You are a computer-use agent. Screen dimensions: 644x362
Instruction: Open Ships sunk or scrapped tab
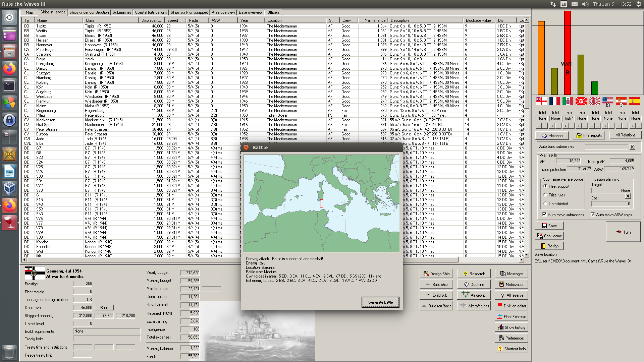point(190,12)
